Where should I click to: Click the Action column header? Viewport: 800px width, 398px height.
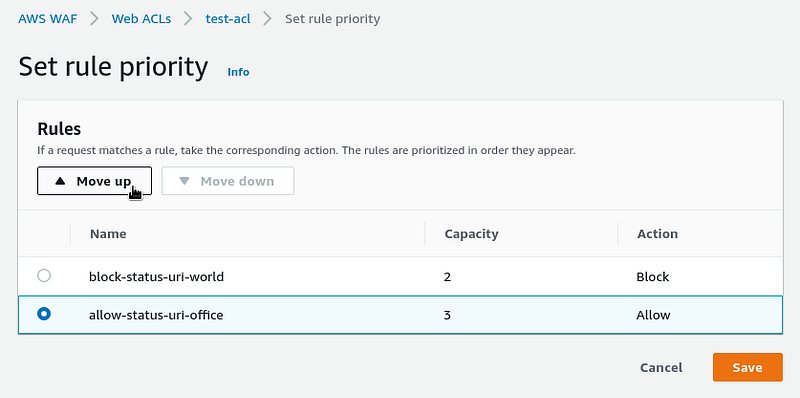pyautogui.click(x=658, y=234)
